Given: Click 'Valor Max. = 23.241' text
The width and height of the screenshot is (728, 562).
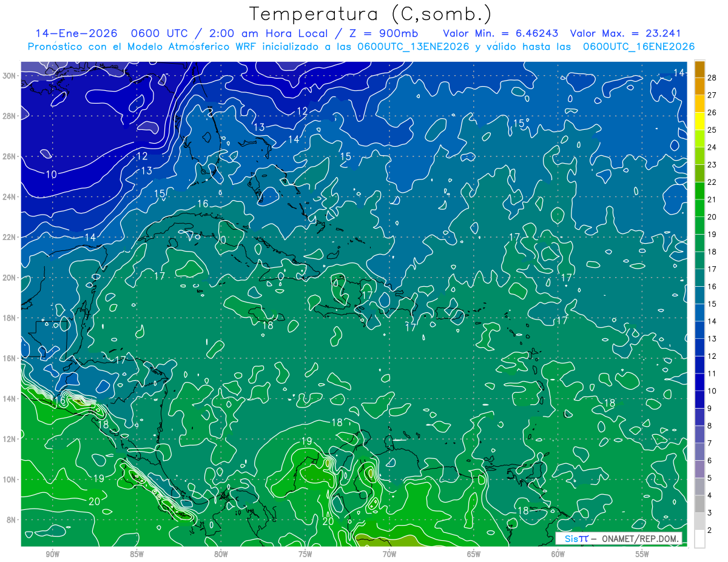Looking at the screenshot, I should 625,33.
